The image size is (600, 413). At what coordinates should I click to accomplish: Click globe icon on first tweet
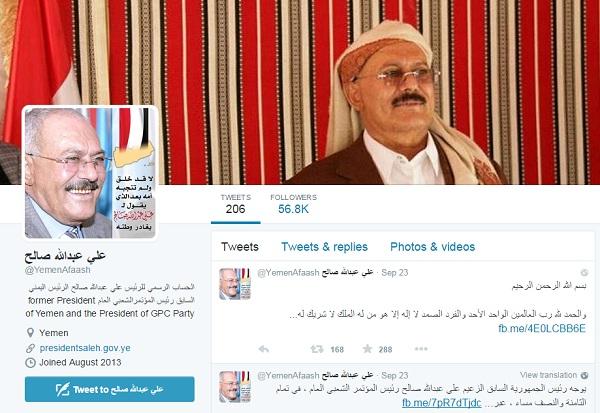pos(584,272)
